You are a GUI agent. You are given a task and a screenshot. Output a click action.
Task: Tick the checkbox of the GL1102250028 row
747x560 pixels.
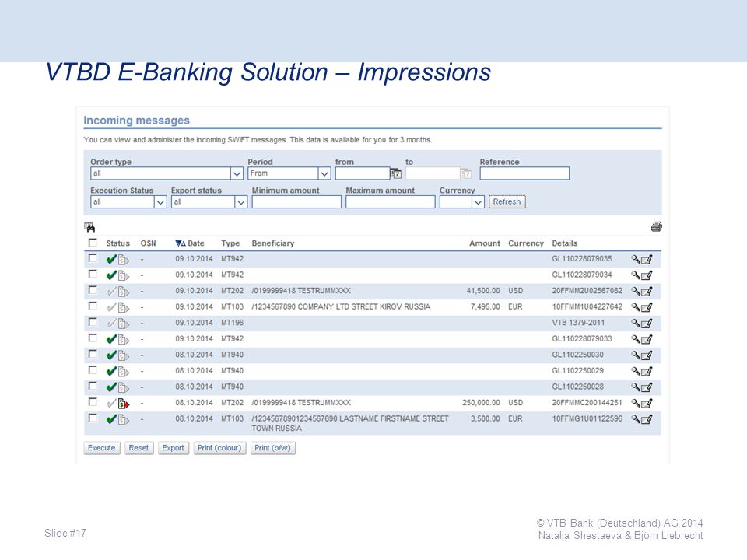point(93,386)
